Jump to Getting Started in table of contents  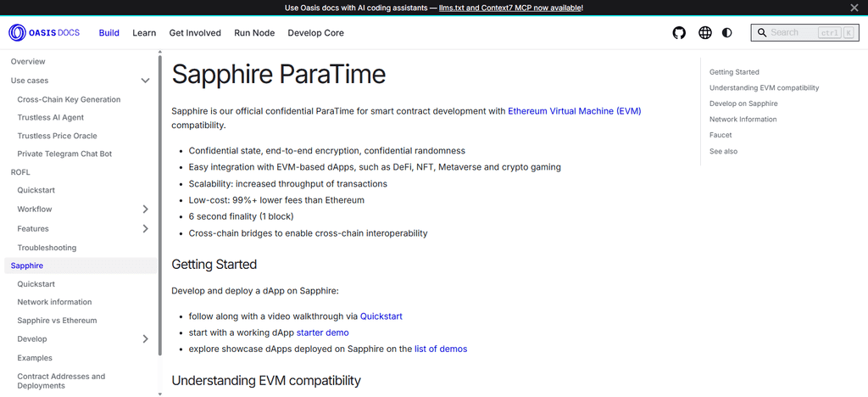pyautogui.click(x=734, y=72)
